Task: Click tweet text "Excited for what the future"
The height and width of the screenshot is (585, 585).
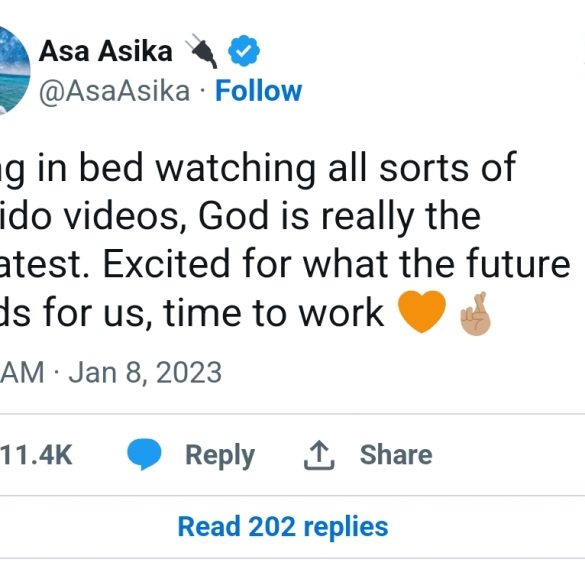Action: pyautogui.click(x=336, y=264)
